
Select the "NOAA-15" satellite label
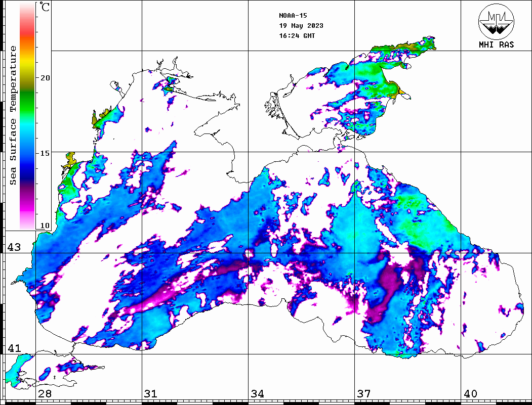[293, 16]
